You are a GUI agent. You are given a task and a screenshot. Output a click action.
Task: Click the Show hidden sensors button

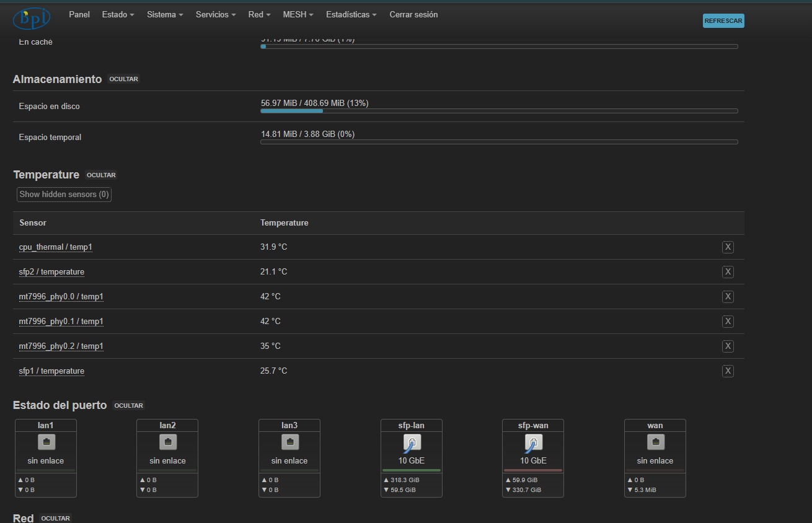tap(64, 195)
